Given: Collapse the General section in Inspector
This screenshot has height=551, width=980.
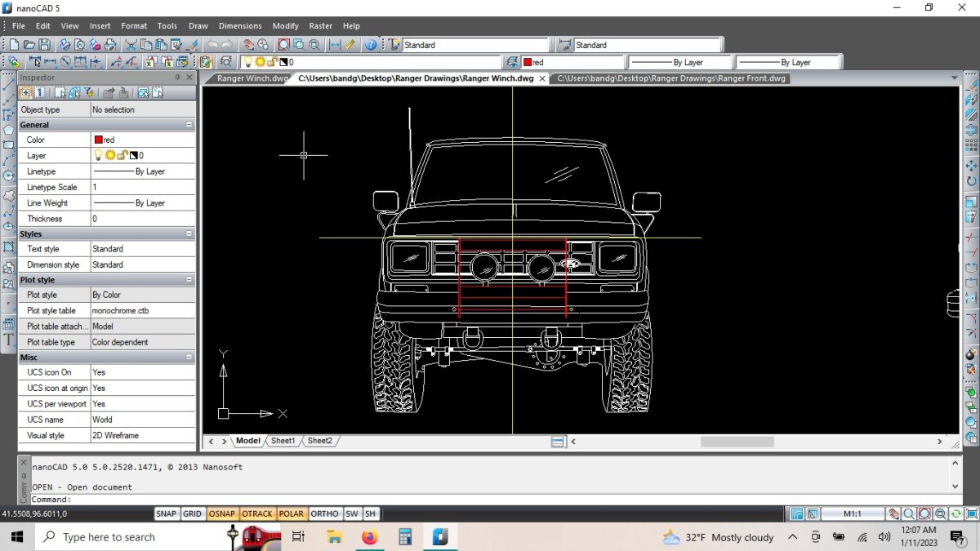Looking at the screenshot, I should (x=189, y=125).
